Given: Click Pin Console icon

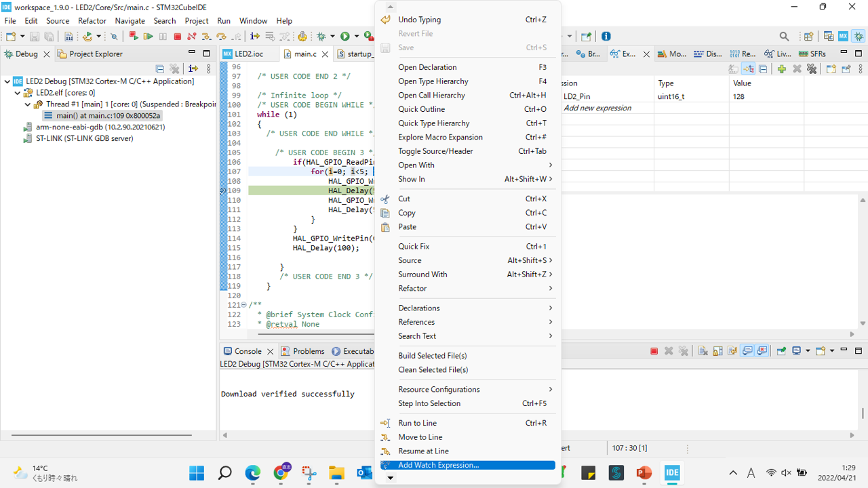Looking at the screenshot, I should pos(781,351).
